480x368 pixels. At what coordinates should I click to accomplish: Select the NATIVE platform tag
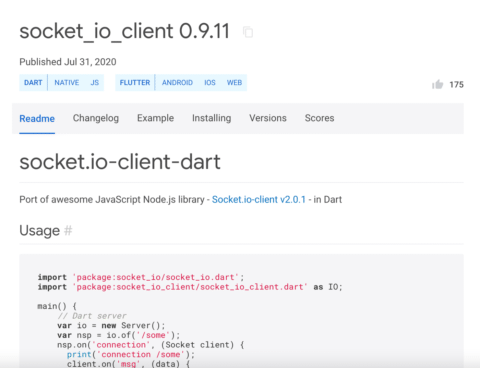[x=67, y=82]
